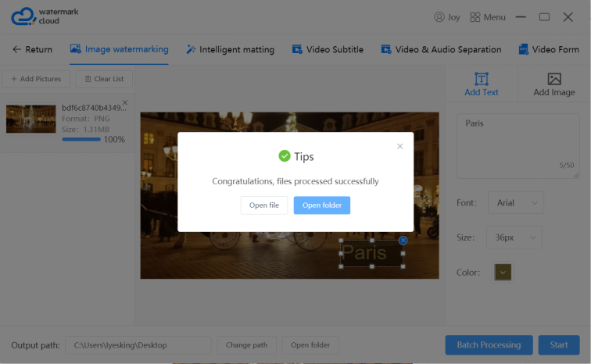Select the Add Image tool
Screen dimensions: 591x364
[x=553, y=84]
